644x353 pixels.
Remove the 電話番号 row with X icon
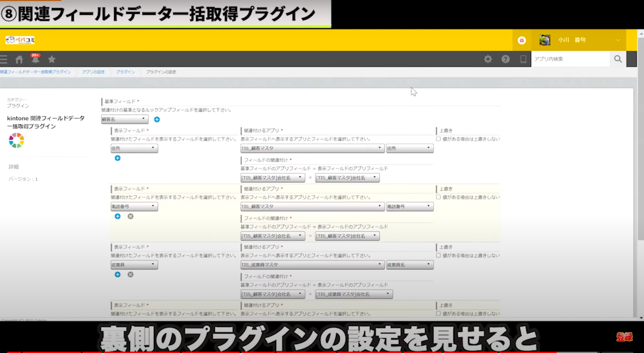130,216
